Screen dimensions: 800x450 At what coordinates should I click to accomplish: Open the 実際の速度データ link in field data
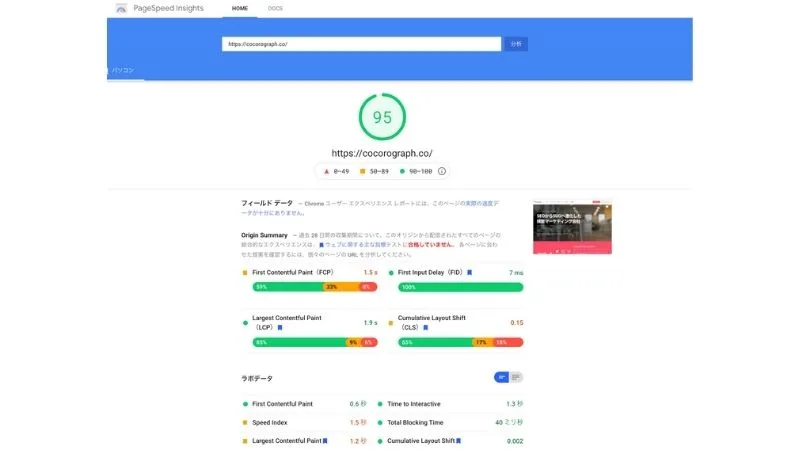click(x=482, y=203)
